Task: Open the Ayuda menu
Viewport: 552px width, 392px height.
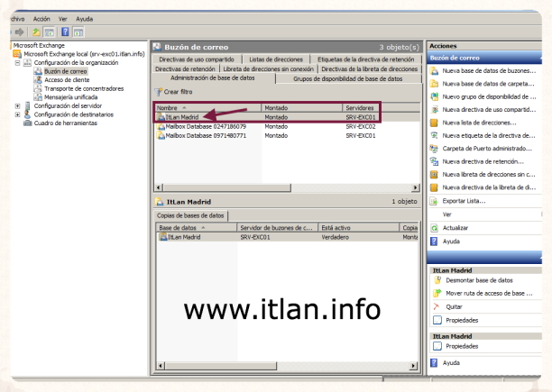Action: [x=85, y=18]
